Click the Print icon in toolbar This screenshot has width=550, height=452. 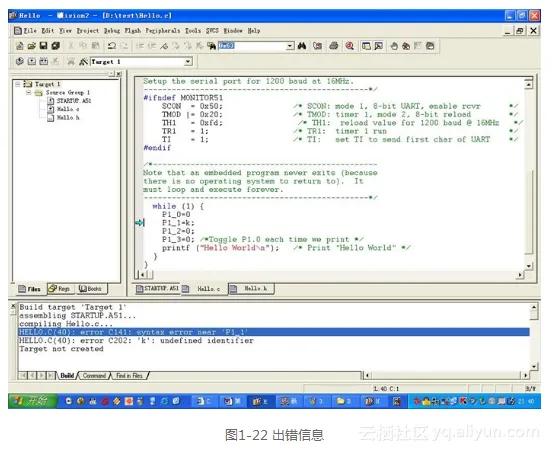click(x=334, y=46)
